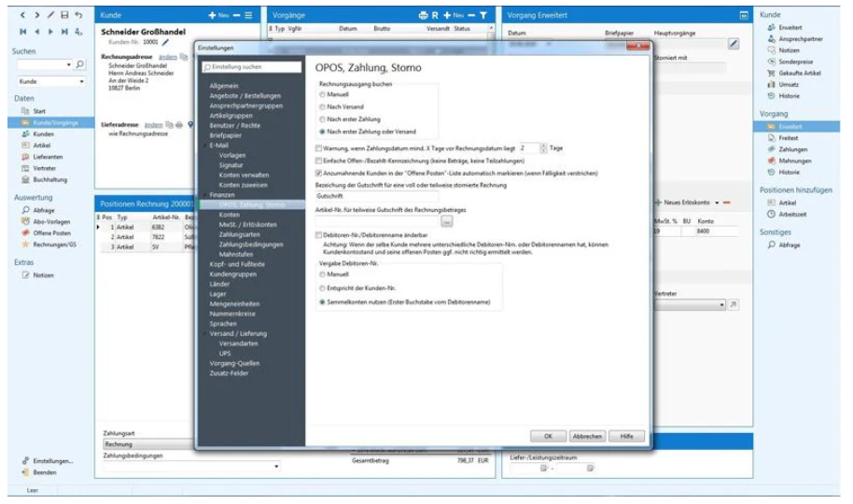Open the 'Kunde' search type dropdown
Image resolution: width=853 pixels, height=504 pixels.
click(82, 81)
